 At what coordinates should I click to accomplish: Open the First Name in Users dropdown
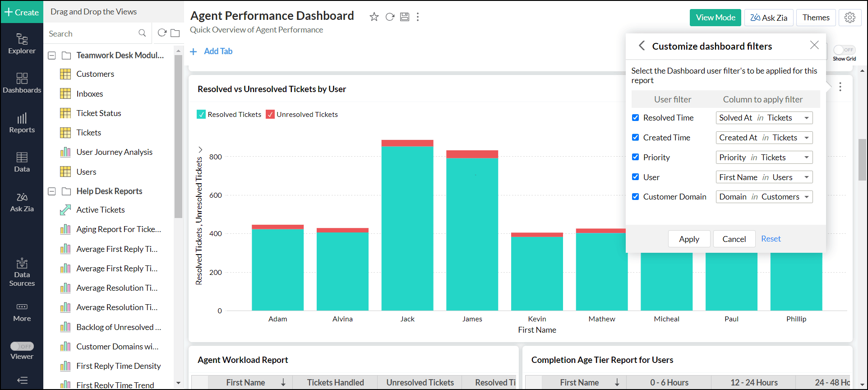[x=764, y=177]
